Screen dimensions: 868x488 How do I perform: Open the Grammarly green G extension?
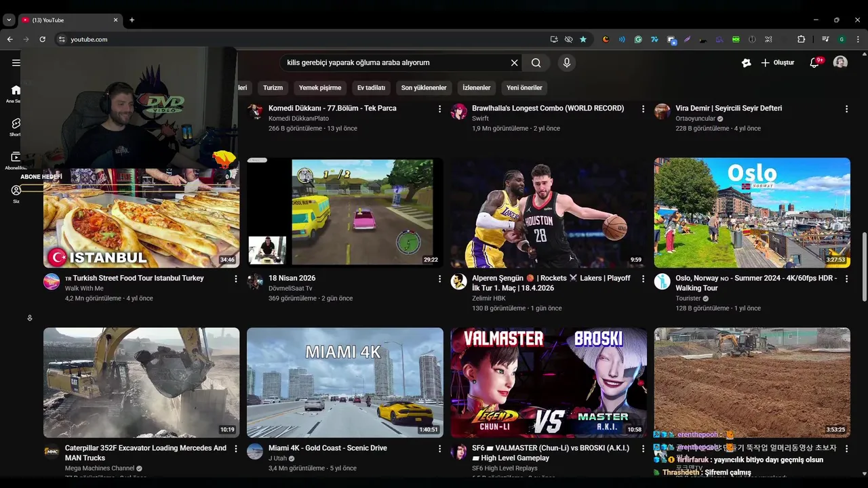tap(638, 39)
